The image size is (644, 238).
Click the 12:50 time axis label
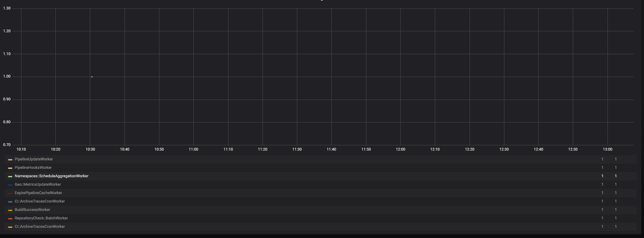click(x=573, y=150)
